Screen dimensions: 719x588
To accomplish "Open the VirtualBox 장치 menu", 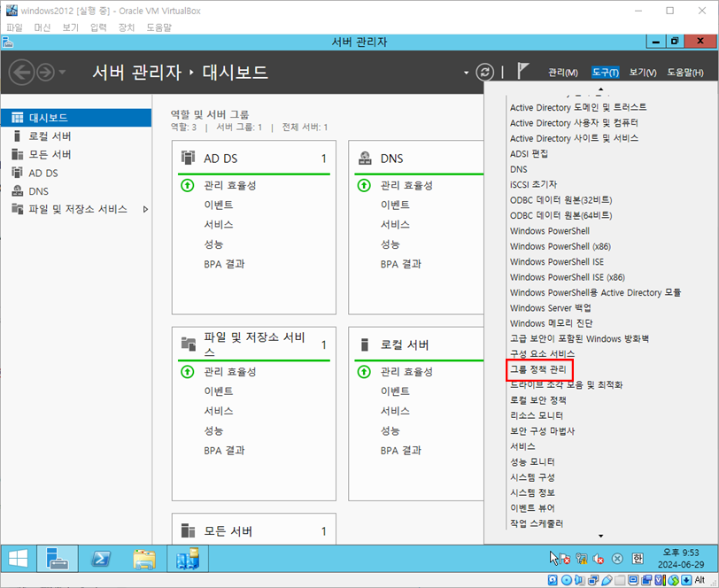I will pyautogui.click(x=126, y=27).
